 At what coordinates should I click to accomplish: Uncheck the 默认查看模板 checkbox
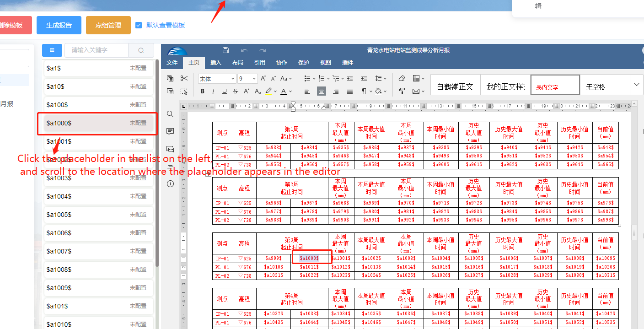point(139,25)
